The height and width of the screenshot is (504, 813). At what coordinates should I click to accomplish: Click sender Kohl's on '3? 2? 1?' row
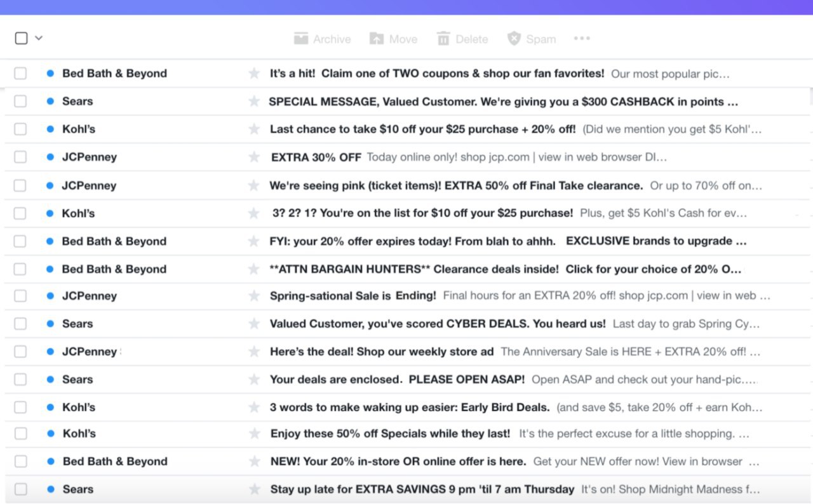78,213
